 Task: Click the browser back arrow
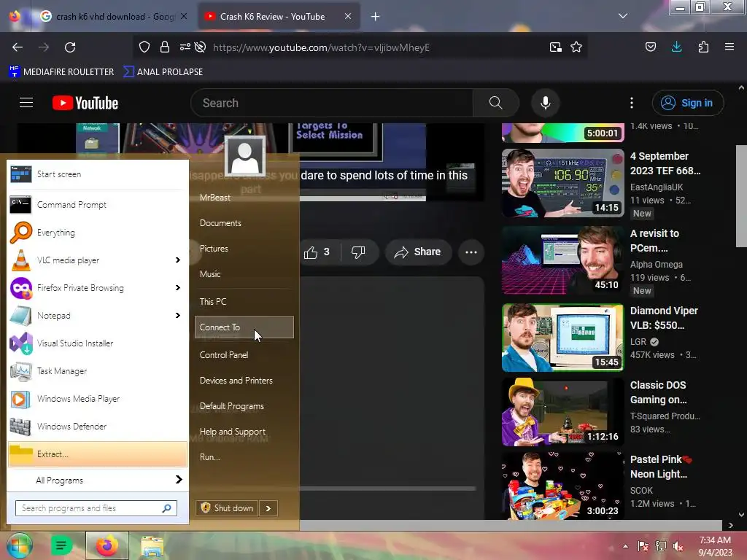(x=18, y=47)
